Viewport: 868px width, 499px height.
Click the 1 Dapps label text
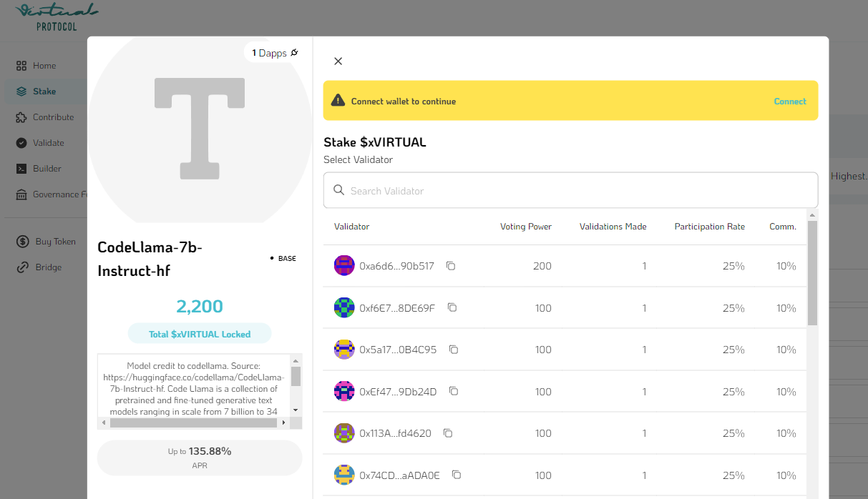pyautogui.click(x=269, y=53)
